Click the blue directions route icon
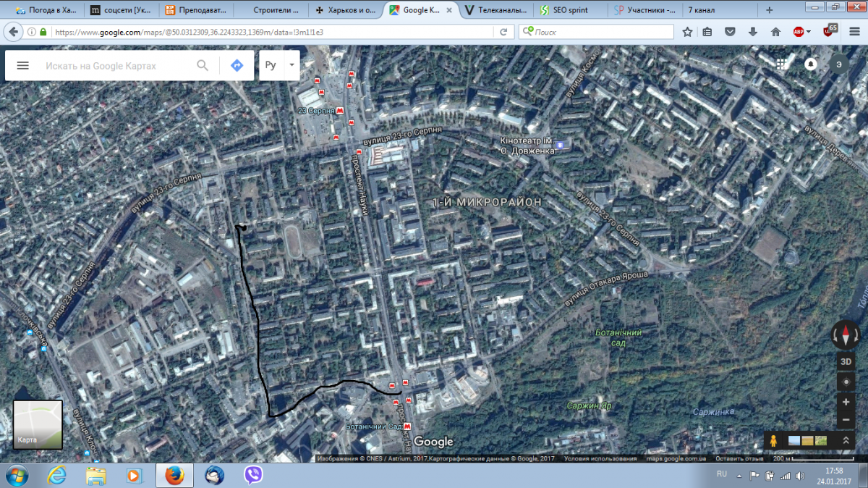Screen dimensions: 868x488 click(x=237, y=65)
